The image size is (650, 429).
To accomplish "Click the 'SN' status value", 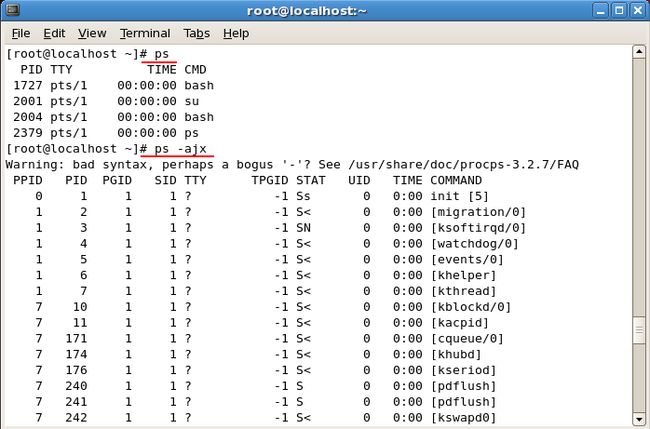I will pyautogui.click(x=303, y=228).
